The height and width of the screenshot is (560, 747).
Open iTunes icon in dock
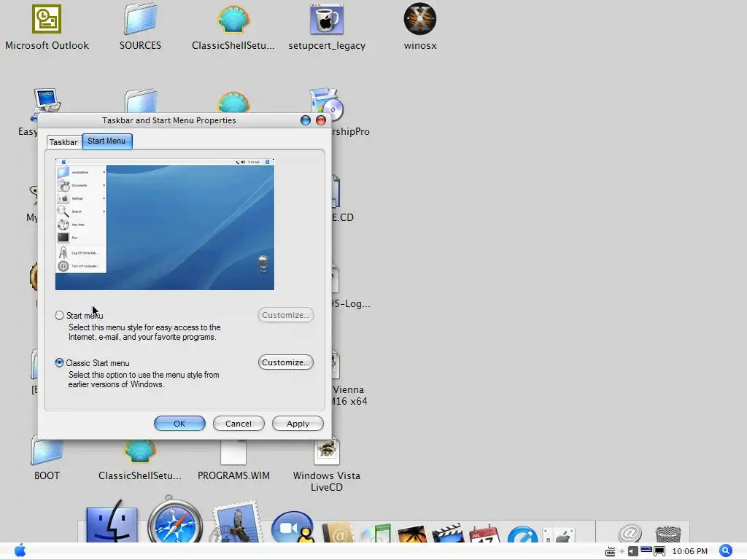coord(376,533)
